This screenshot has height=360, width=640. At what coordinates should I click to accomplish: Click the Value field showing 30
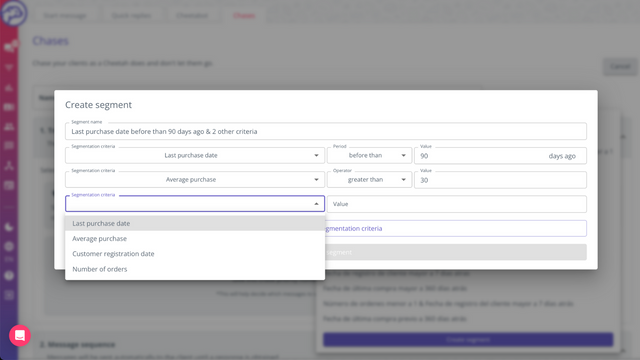500,180
